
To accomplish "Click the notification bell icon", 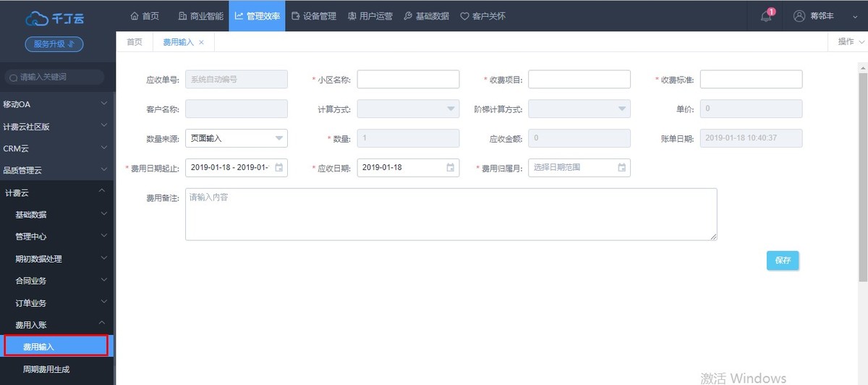I will point(766,17).
